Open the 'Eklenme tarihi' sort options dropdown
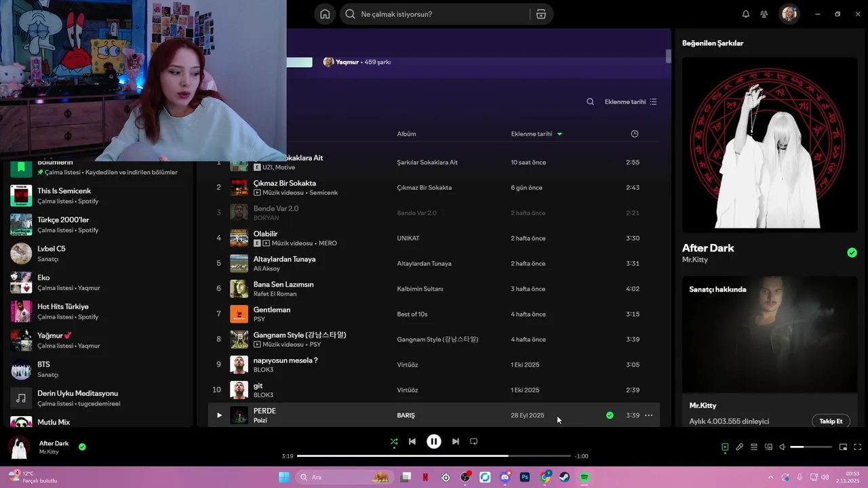 click(631, 102)
